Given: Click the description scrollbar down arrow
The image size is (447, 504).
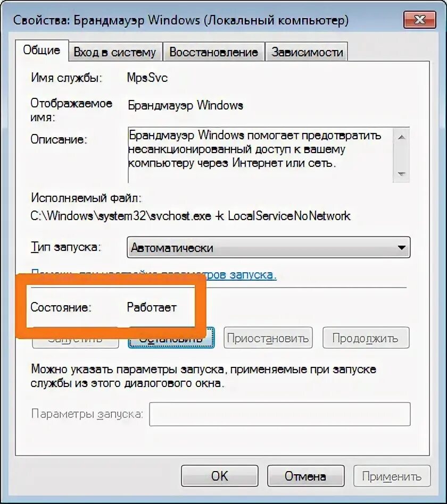Looking at the screenshot, I should 401,174.
